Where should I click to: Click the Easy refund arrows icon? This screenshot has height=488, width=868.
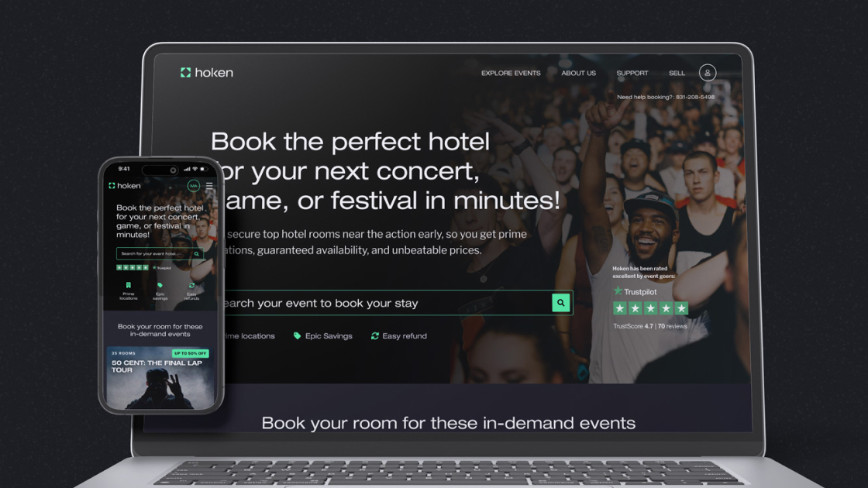[375, 336]
